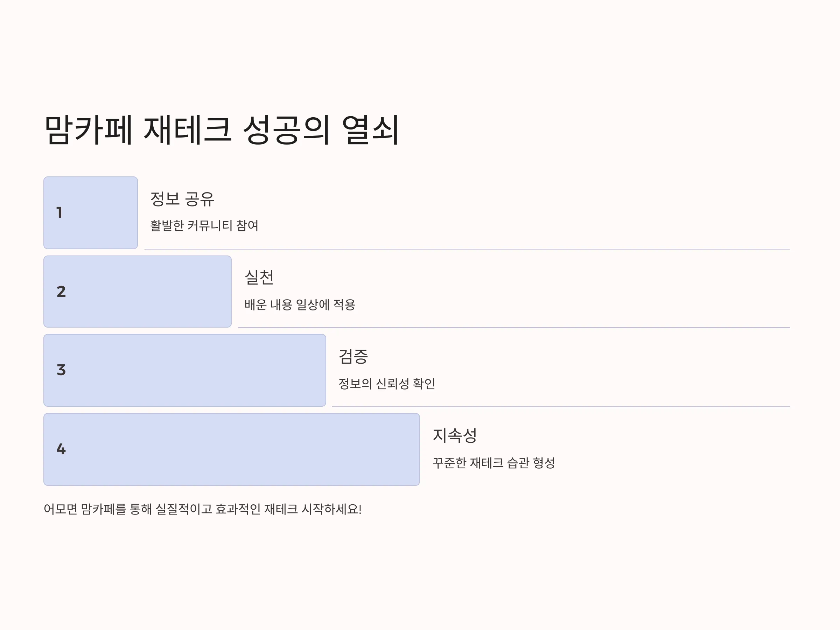The image size is (840, 630).
Task: Click the closing sentence starting with 어모면 맘카페를
Action: coord(203,509)
